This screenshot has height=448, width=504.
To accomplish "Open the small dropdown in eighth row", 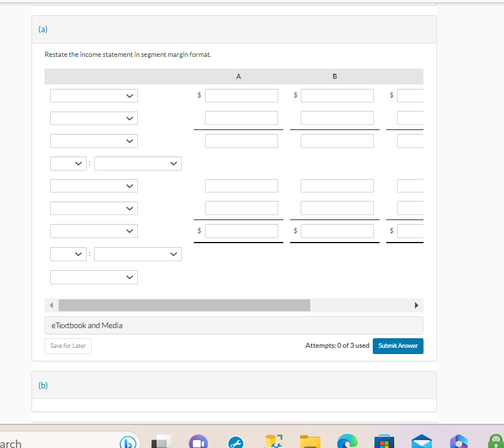I will [x=68, y=254].
